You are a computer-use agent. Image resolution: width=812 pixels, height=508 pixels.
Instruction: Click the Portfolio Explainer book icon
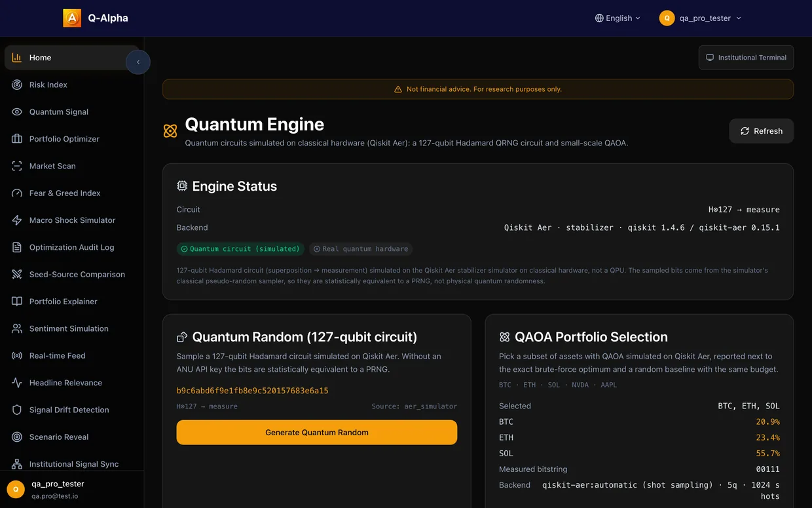click(x=17, y=302)
